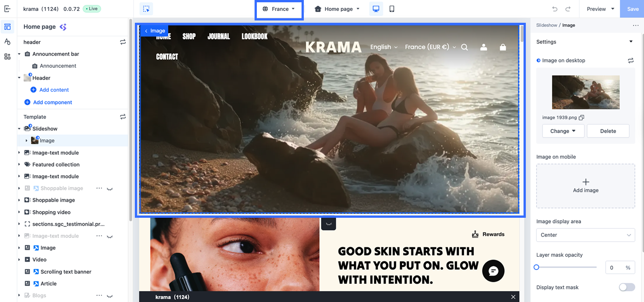Image resolution: width=644 pixels, height=302 pixels.
Task: Show the hidden Image-text module section
Action: [110, 236]
